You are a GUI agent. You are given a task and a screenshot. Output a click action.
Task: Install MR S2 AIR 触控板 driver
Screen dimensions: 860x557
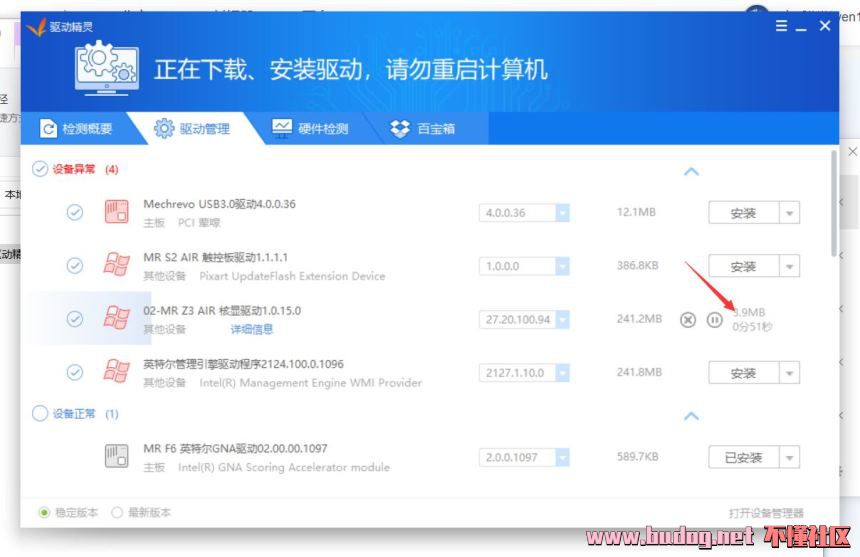tap(744, 266)
